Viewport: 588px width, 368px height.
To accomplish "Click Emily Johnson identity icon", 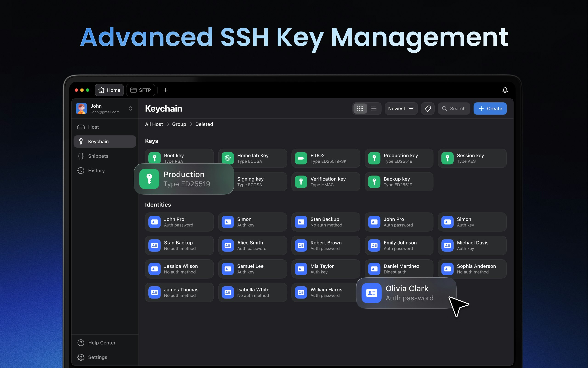I will [x=374, y=245].
